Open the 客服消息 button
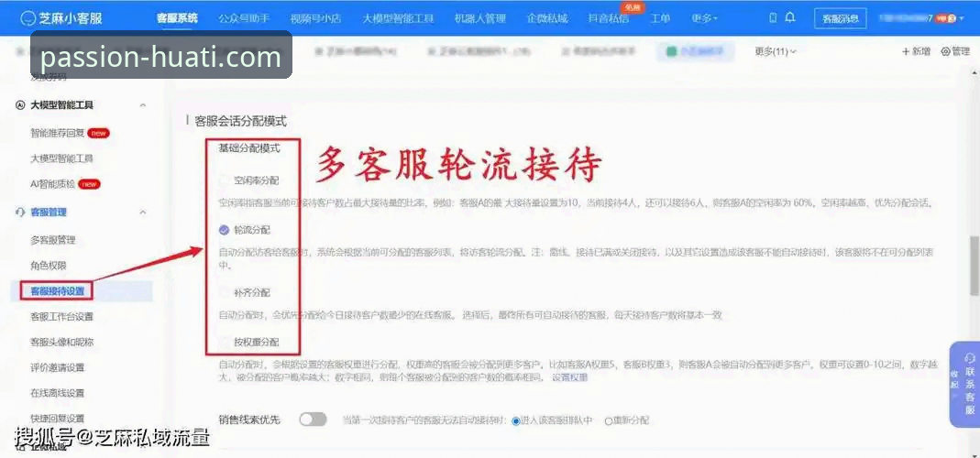Viewport: 980px width, 458px height. 840,18
